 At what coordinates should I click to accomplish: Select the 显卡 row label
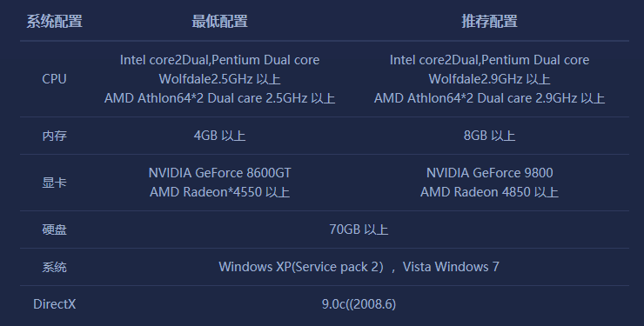[x=54, y=183]
